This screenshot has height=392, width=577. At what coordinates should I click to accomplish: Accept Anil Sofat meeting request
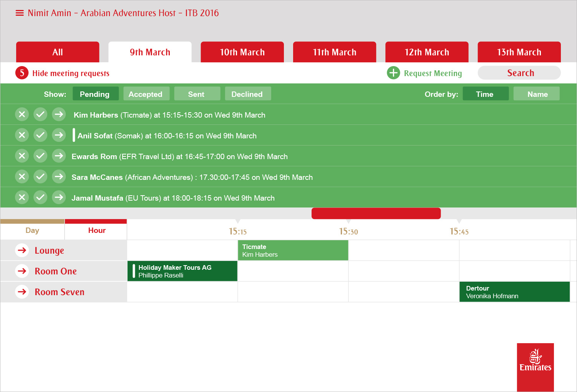[40, 135]
